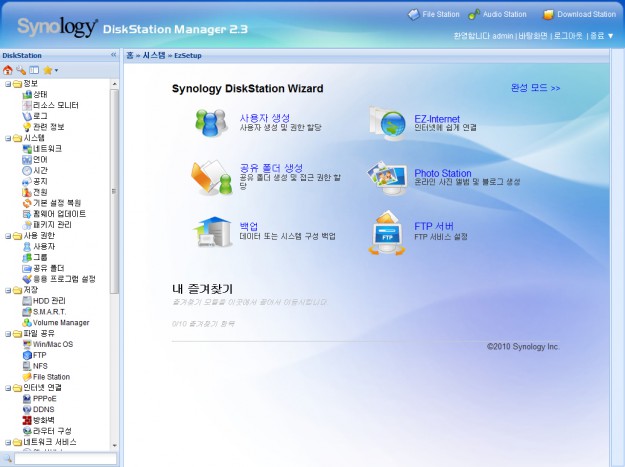Select Volume Manager in the tree

pyautogui.click(x=60, y=322)
